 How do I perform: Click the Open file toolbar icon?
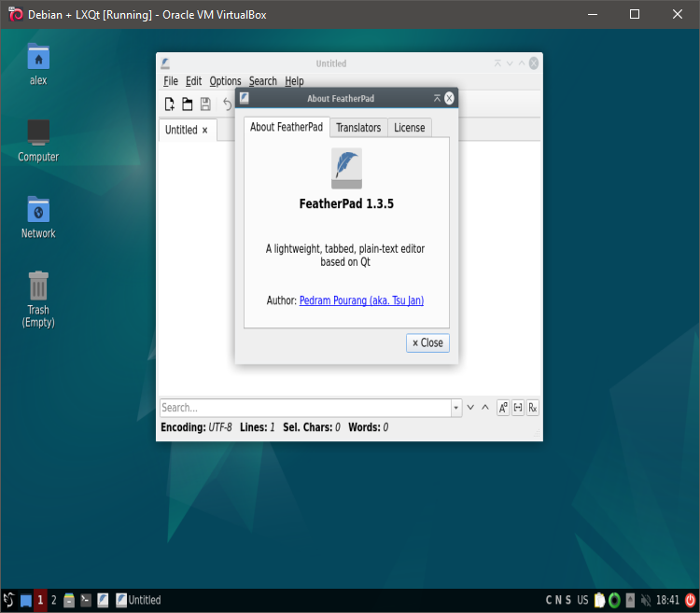click(187, 104)
